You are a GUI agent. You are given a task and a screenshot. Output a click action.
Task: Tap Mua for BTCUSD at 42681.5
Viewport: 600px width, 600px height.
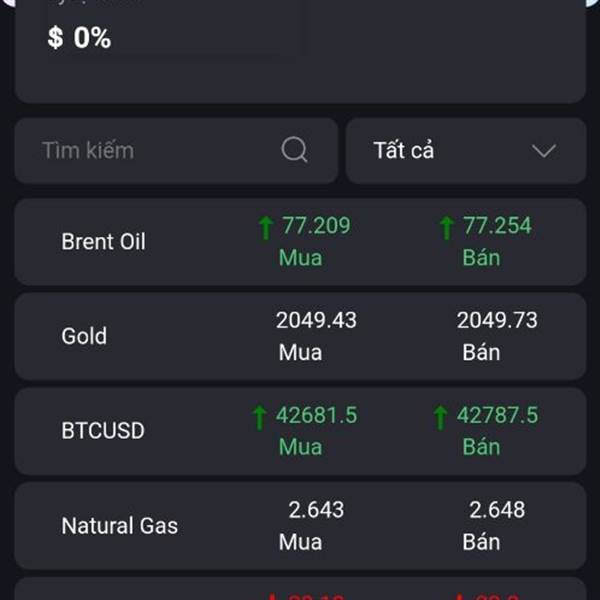pos(300,447)
